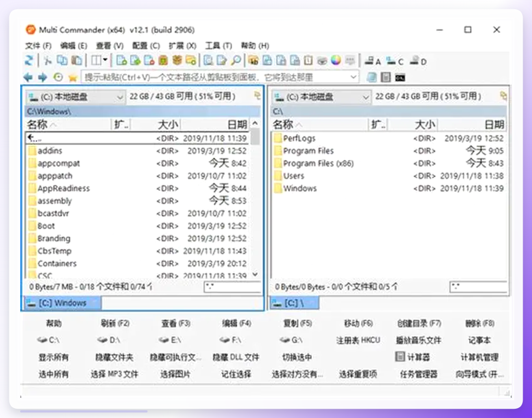Viewport: 532px width, 418px height.
Task: Click the E:\ drive button
Action: pos(170,340)
